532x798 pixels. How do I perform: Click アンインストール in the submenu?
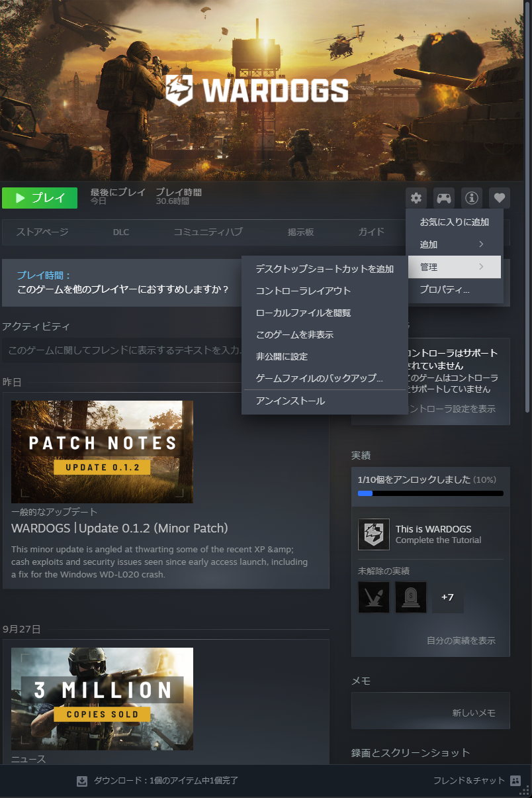[325, 401]
